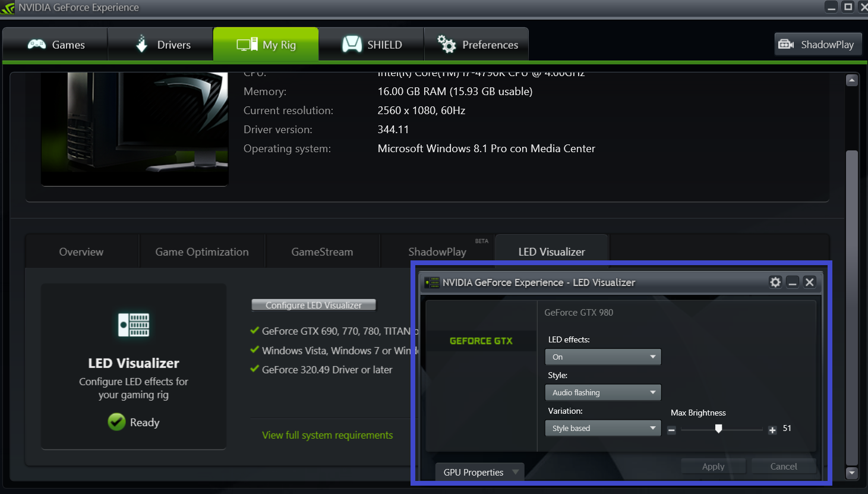Decrease Max Brightness with minus button
The width and height of the screenshot is (868, 494).
pyautogui.click(x=671, y=430)
